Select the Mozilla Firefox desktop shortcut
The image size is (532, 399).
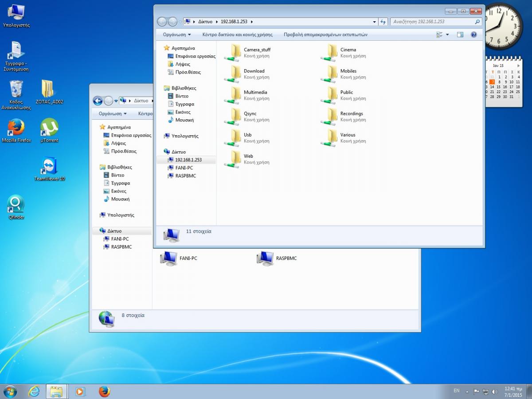point(16,131)
